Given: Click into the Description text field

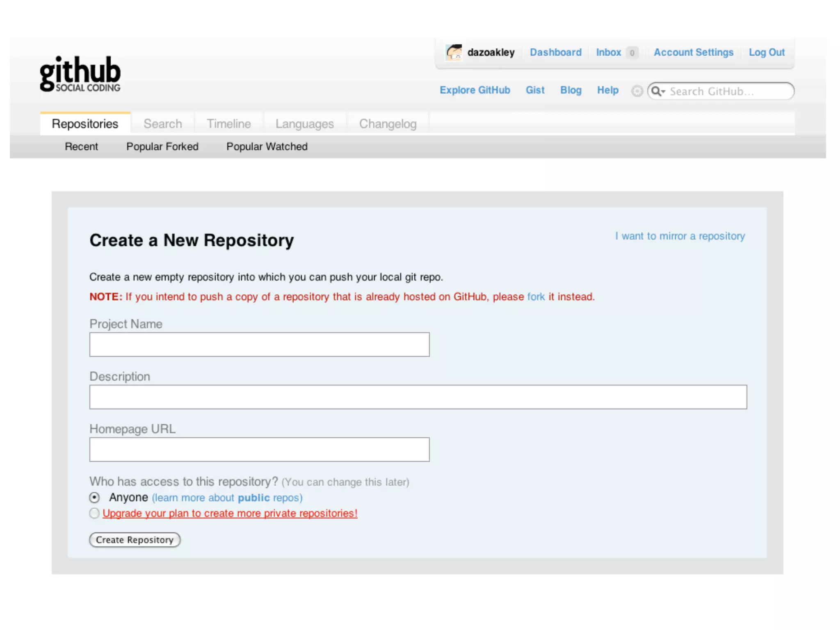Looking at the screenshot, I should point(418,397).
